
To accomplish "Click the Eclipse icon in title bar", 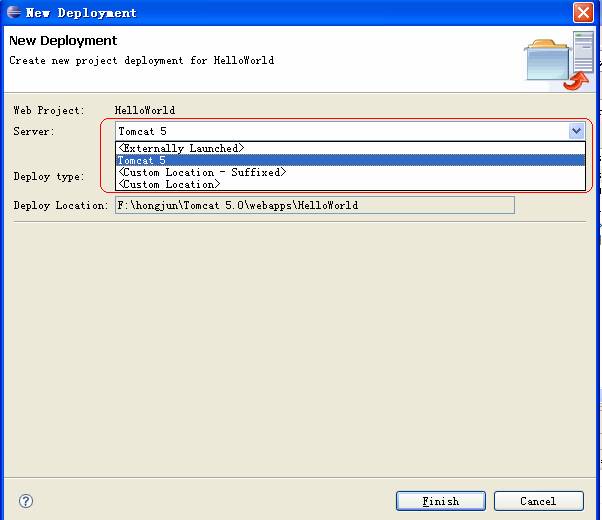I will point(14,12).
